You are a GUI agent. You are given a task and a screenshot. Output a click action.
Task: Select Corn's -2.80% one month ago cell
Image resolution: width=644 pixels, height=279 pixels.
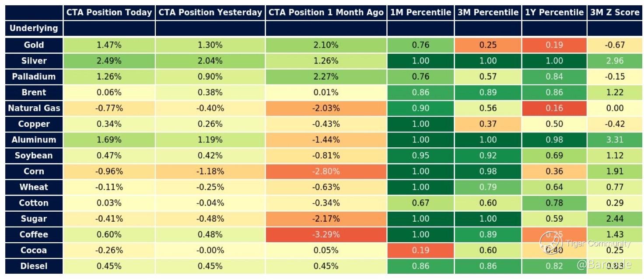(326, 171)
